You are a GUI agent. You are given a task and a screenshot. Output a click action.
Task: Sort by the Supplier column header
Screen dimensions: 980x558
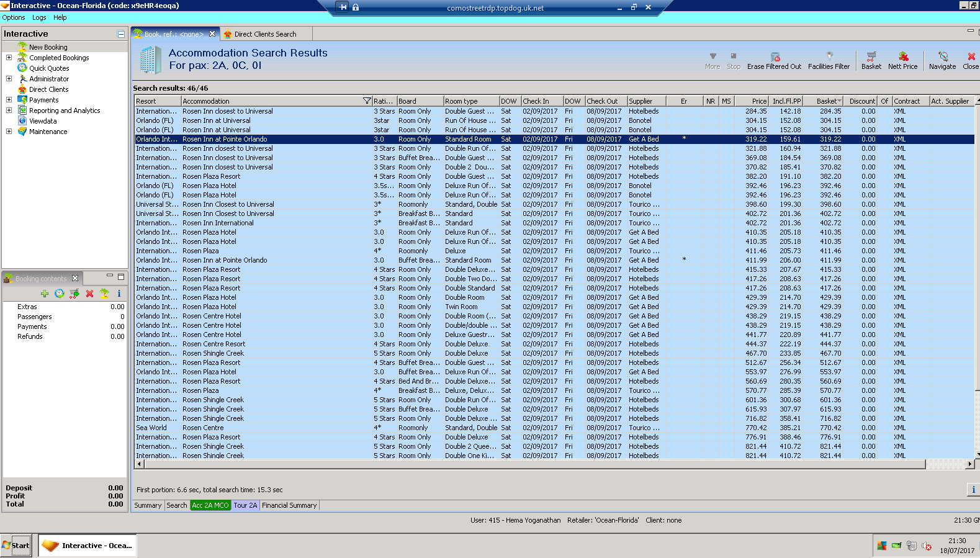click(x=646, y=101)
